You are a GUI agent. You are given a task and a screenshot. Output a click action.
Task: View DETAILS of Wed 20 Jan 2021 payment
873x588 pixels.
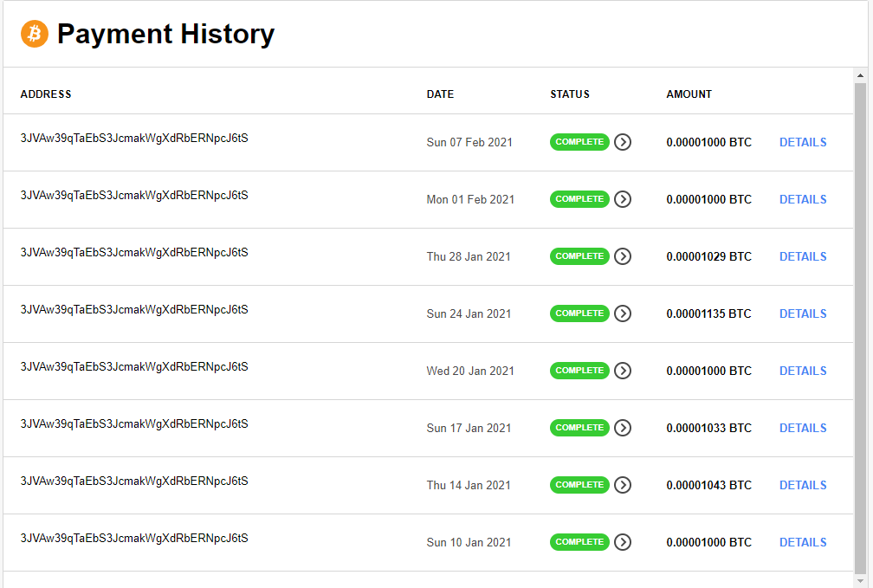803,371
